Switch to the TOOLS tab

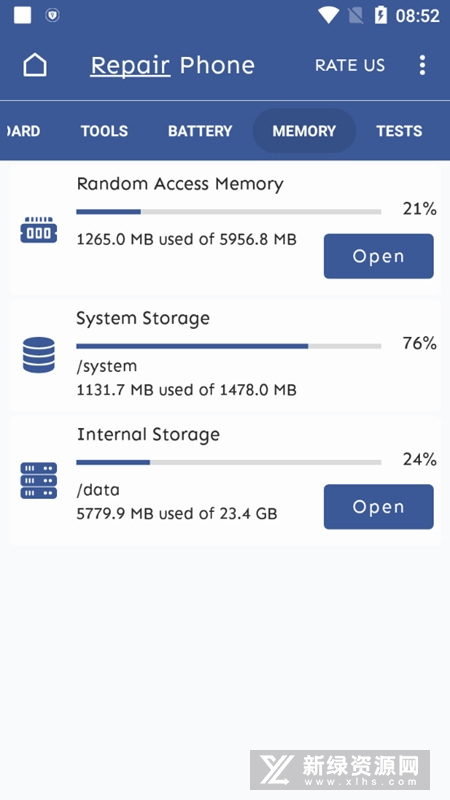click(x=104, y=131)
